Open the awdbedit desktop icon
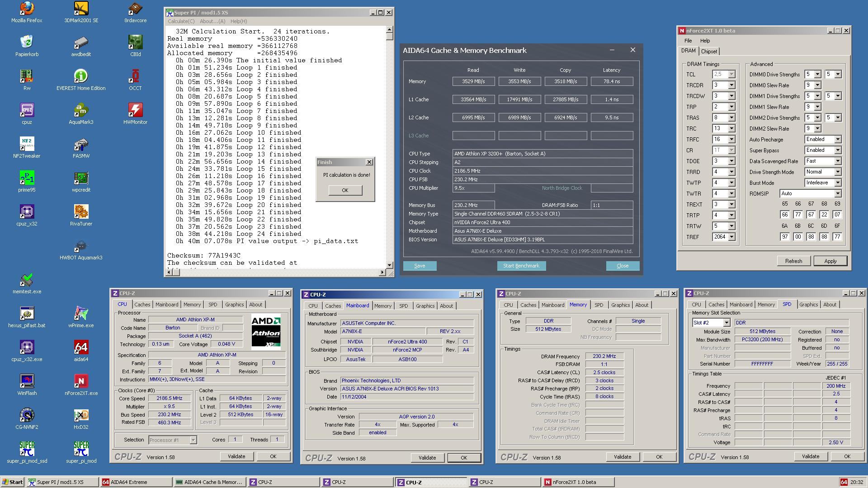The height and width of the screenshot is (488, 868). click(x=81, y=46)
